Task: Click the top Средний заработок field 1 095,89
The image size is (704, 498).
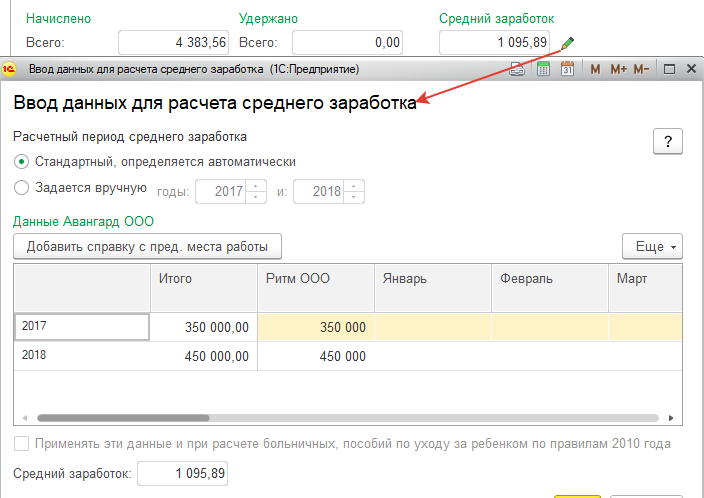Action: pyautogui.click(x=494, y=43)
